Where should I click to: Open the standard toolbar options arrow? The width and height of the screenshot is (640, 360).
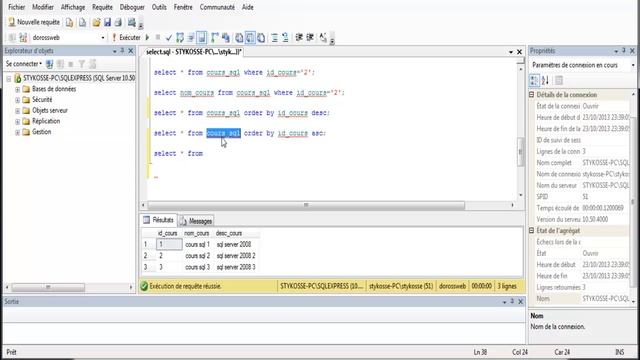(141, 25)
